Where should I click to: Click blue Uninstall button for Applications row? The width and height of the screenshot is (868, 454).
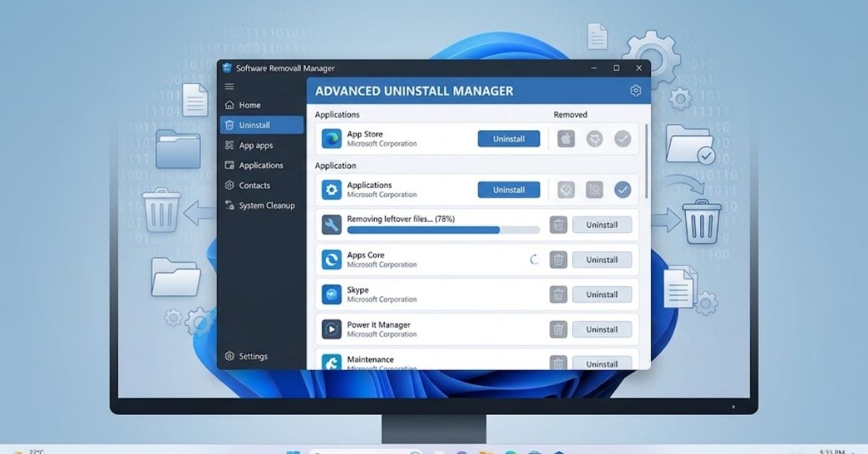pyautogui.click(x=509, y=190)
